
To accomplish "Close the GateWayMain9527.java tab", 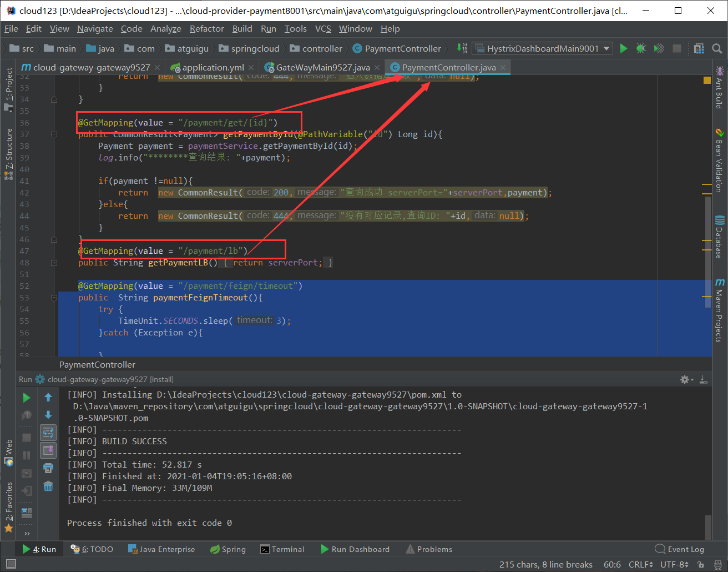I will 377,68.
